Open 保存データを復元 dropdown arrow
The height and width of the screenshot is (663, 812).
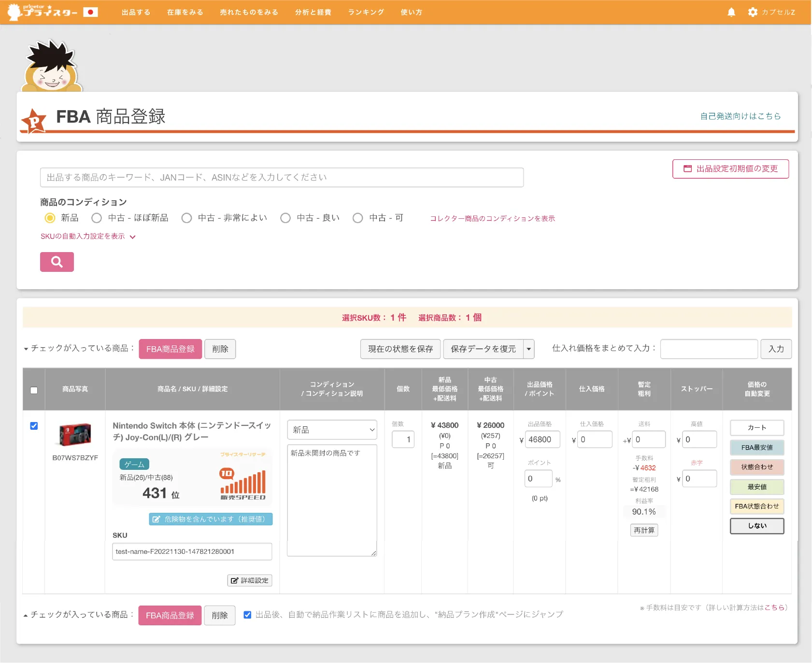point(529,349)
